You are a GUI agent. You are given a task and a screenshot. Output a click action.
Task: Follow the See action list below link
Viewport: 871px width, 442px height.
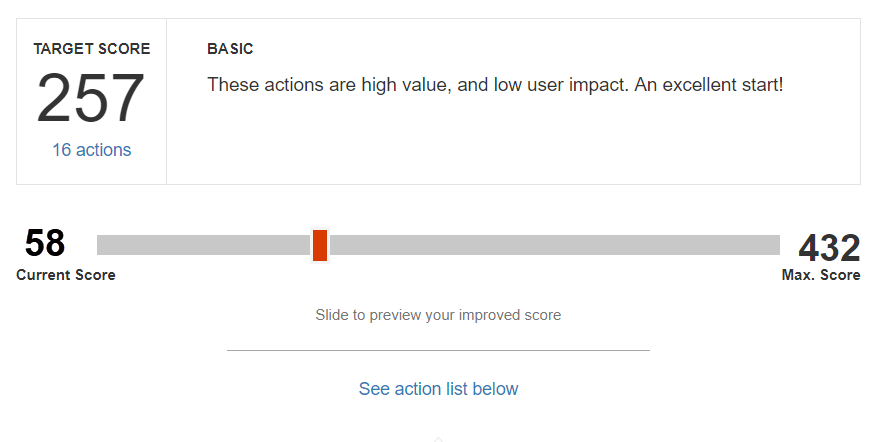(x=438, y=389)
